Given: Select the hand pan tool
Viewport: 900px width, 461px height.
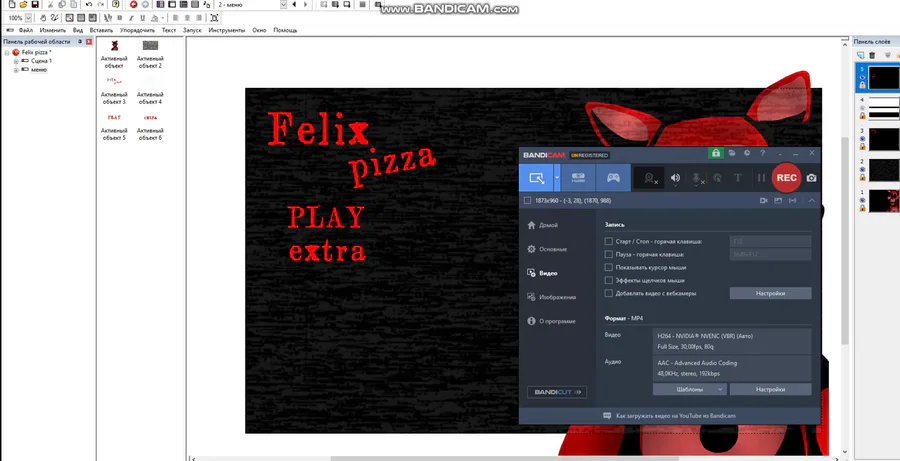Looking at the screenshot, I should [x=43, y=18].
